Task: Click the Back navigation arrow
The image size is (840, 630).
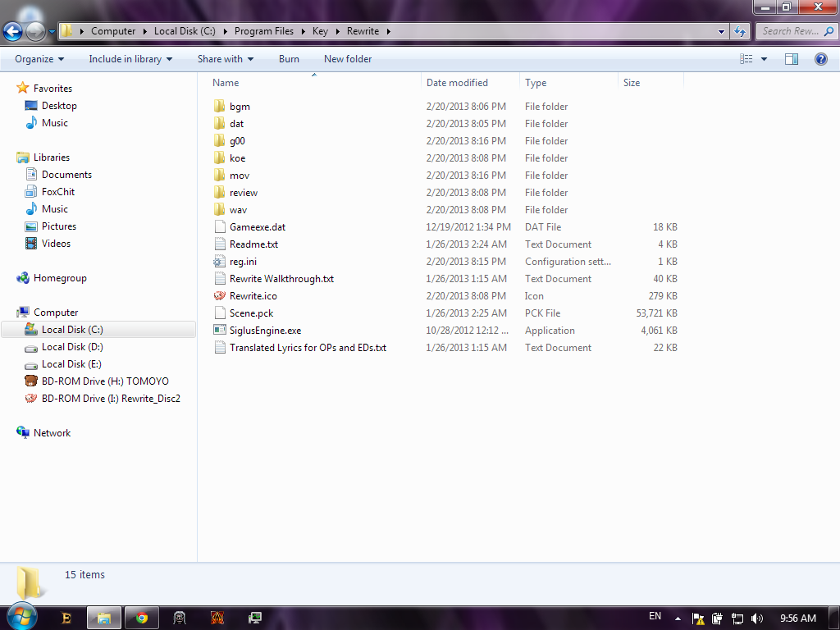Action: pos(13,32)
